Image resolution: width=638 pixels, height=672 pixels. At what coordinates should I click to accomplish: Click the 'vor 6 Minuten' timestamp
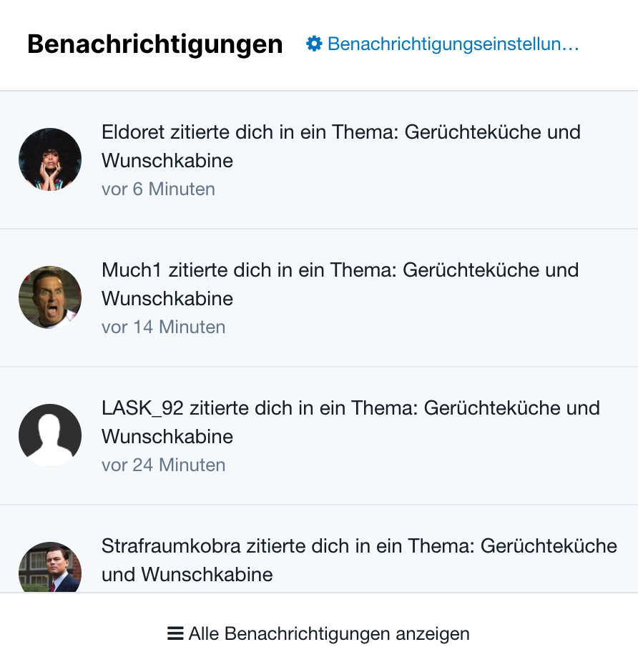[x=158, y=189]
